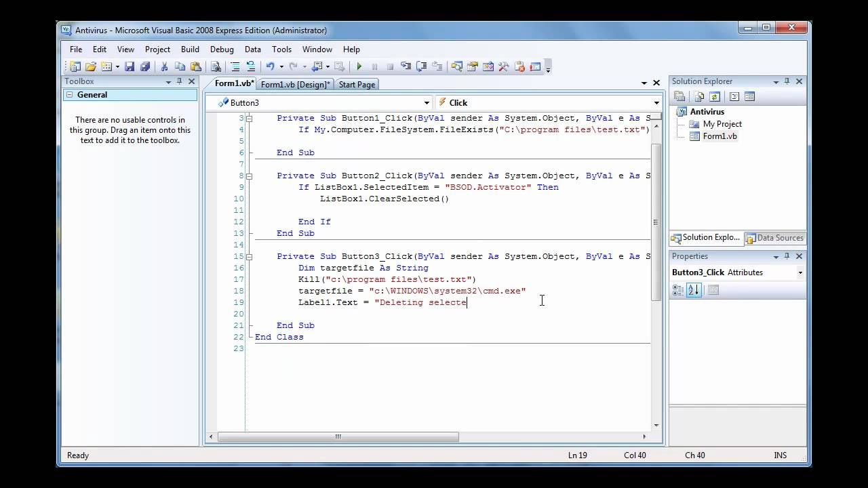Open the Click method name dropdown
The width and height of the screenshot is (868, 488).
tap(656, 103)
